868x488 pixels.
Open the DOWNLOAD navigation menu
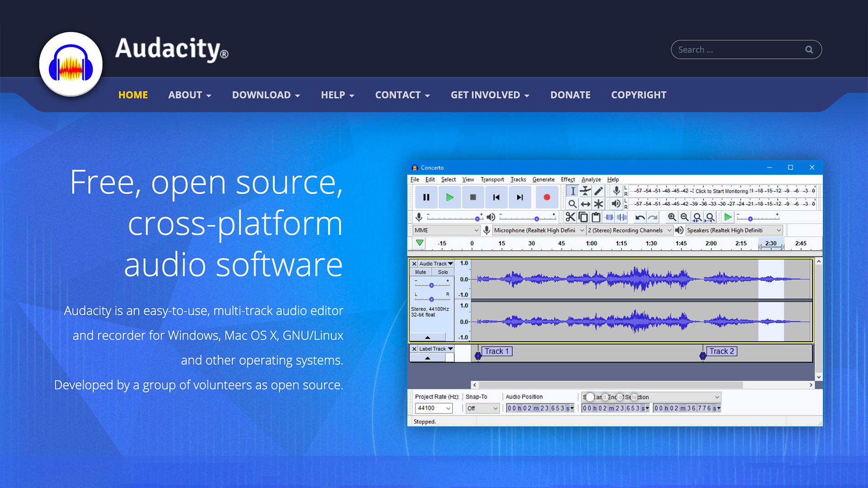pyautogui.click(x=266, y=95)
